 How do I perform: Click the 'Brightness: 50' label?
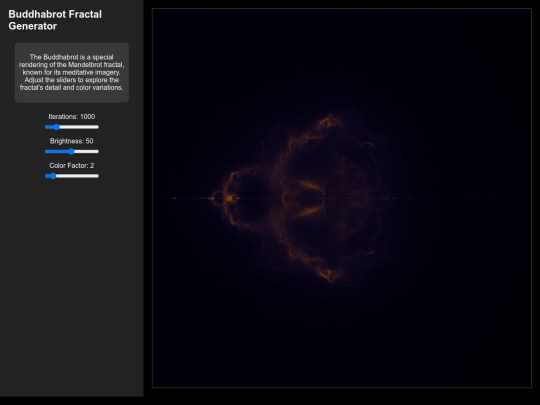[x=72, y=141]
